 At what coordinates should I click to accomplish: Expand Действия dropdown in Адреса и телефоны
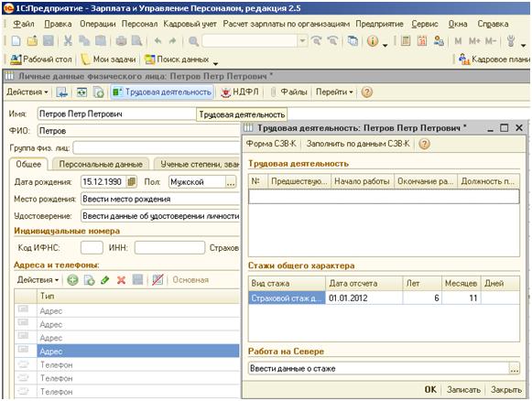click(38, 280)
